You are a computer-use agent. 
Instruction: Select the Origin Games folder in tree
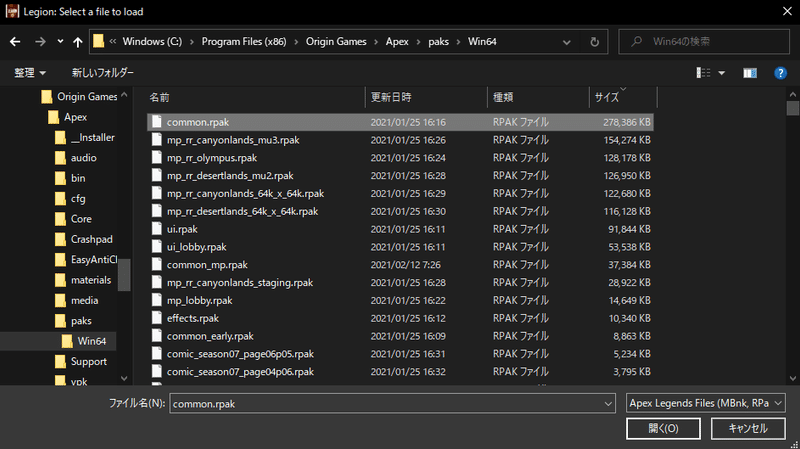(80, 96)
